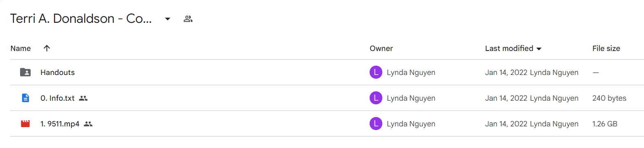Click the blue document icon for 0. Info.txt
644x148 pixels.
tap(25, 98)
